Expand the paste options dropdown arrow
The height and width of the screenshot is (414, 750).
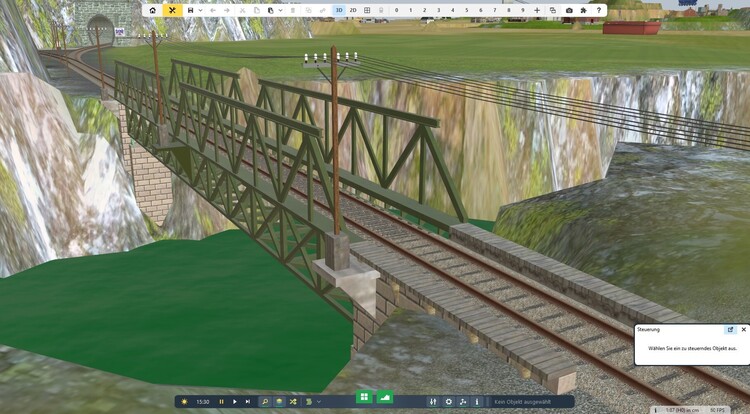pos(280,10)
